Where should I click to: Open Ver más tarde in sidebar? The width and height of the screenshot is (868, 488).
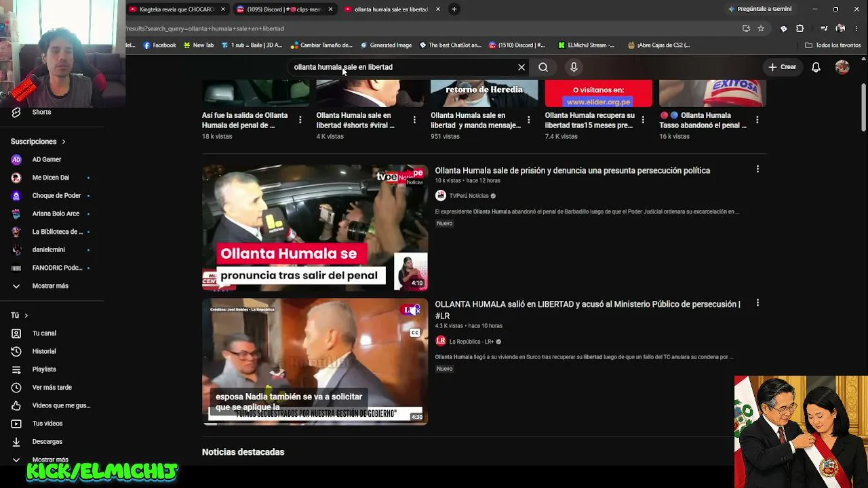[51, 388]
